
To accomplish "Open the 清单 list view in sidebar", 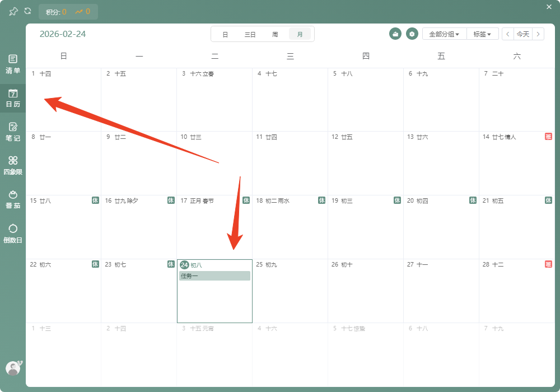I will (x=13, y=64).
